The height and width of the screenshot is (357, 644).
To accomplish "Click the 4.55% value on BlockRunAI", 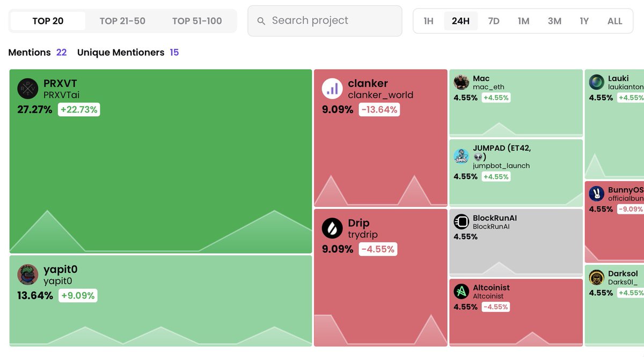I will click(465, 236).
